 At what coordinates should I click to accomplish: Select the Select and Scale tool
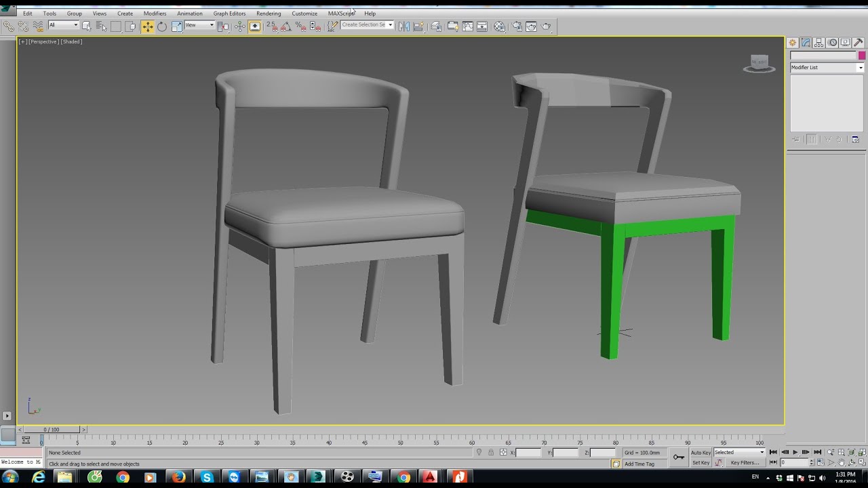click(176, 26)
